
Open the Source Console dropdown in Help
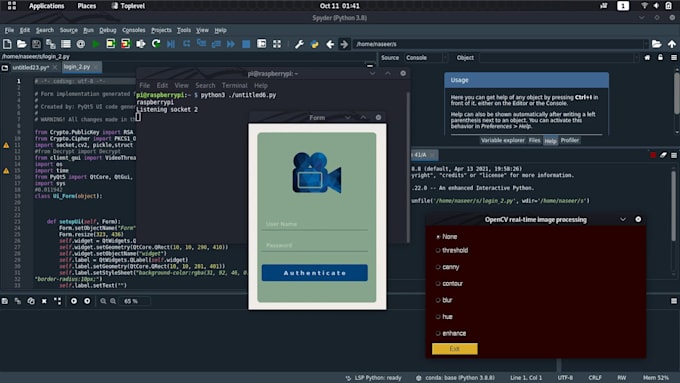426,57
